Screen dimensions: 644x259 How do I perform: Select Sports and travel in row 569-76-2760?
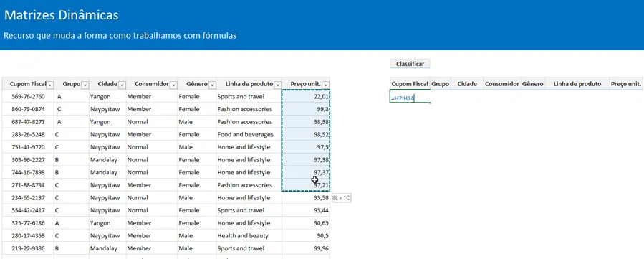249,97
